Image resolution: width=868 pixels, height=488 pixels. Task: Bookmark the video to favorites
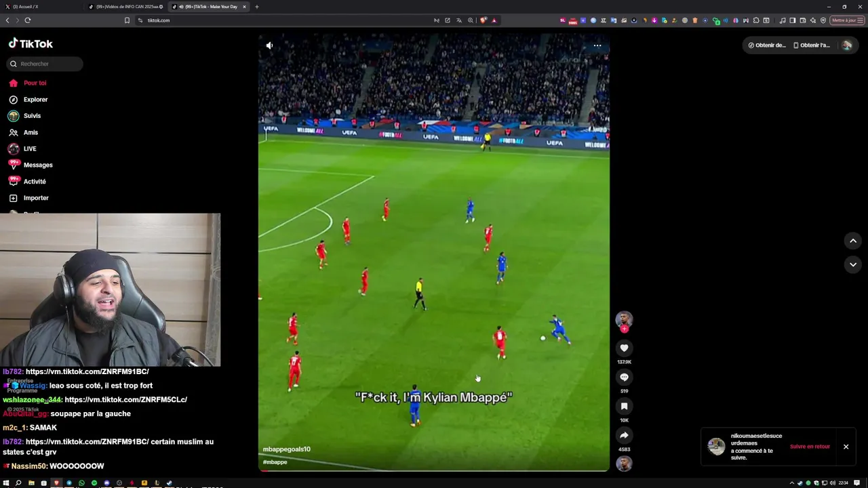(624, 406)
